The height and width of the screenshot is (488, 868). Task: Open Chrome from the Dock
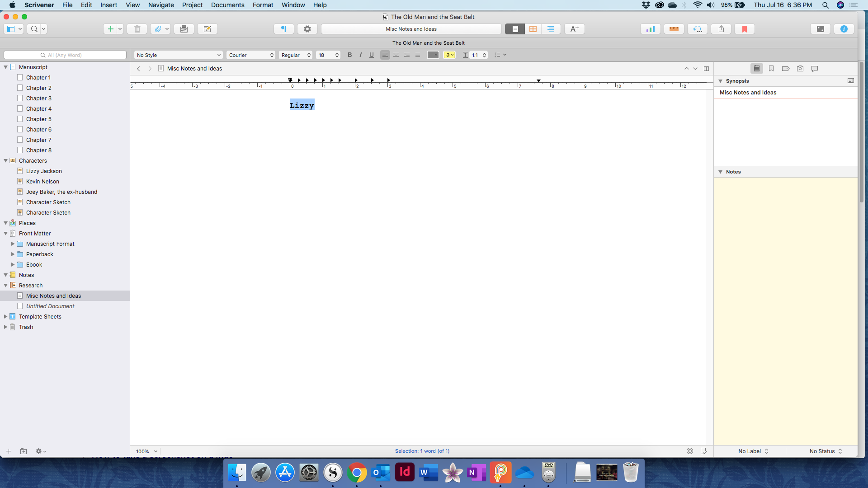(x=357, y=473)
